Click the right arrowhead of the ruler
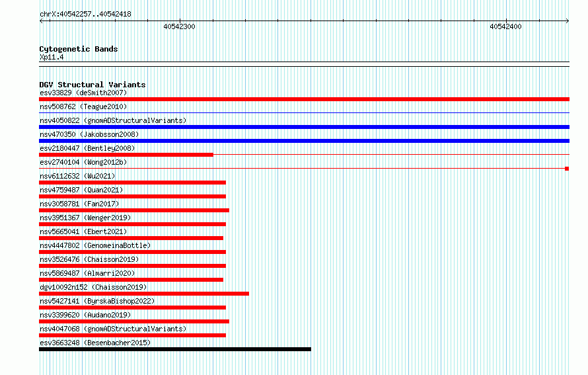 click(568, 21)
